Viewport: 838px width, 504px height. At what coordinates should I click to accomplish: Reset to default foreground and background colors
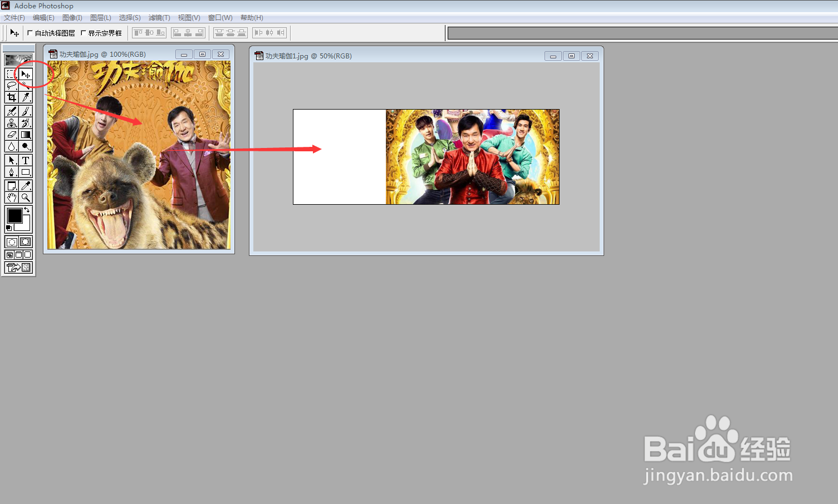point(9,228)
